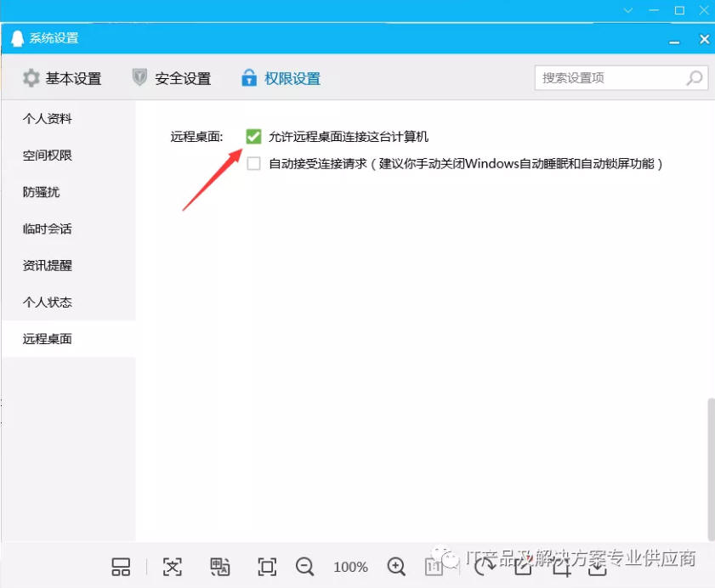Click the search magnifier icon
Image resolution: width=715 pixels, height=588 pixels.
tap(695, 78)
